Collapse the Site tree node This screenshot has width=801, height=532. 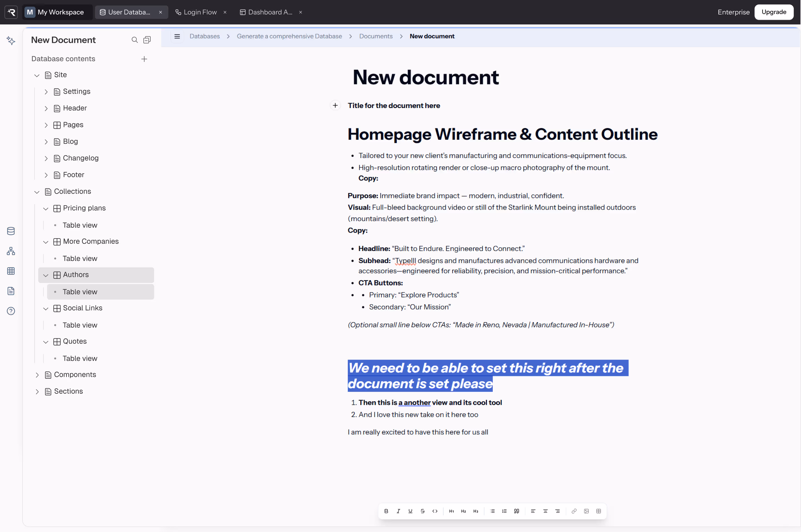tap(37, 75)
